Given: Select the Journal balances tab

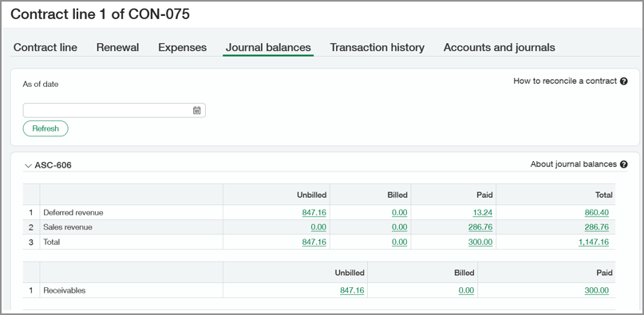Looking at the screenshot, I should point(268,48).
